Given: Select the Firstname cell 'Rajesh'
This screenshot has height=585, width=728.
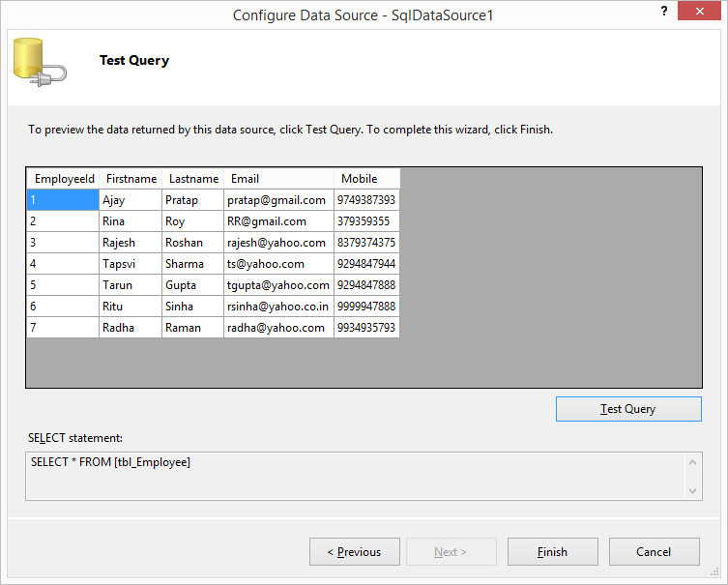Looking at the screenshot, I should point(131,243).
